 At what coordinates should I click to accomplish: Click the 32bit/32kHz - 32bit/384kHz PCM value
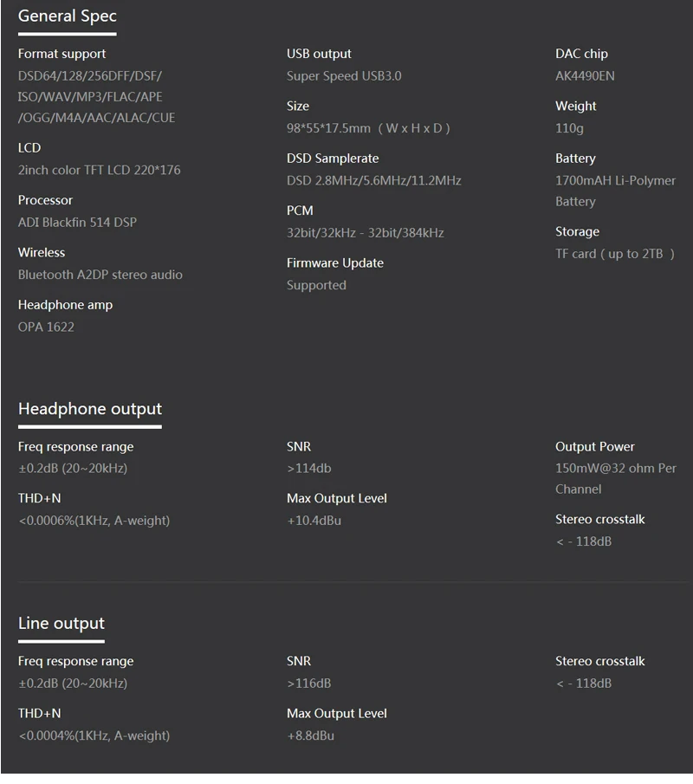click(365, 233)
